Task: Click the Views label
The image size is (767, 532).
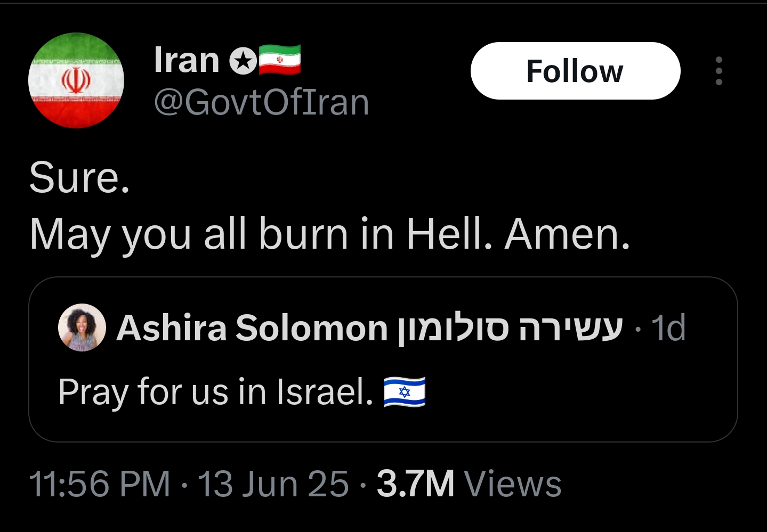Action: click(513, 484)
